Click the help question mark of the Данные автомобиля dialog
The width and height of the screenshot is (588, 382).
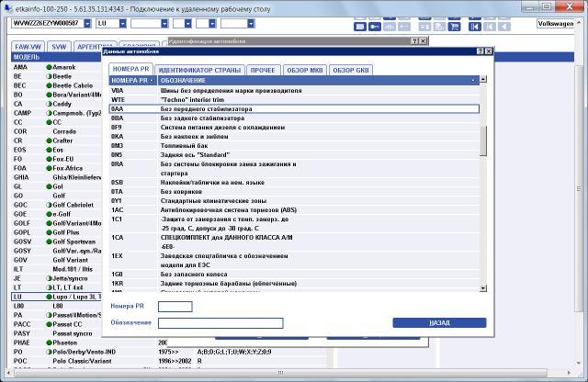pyautogui.click(x=481, y=51)
